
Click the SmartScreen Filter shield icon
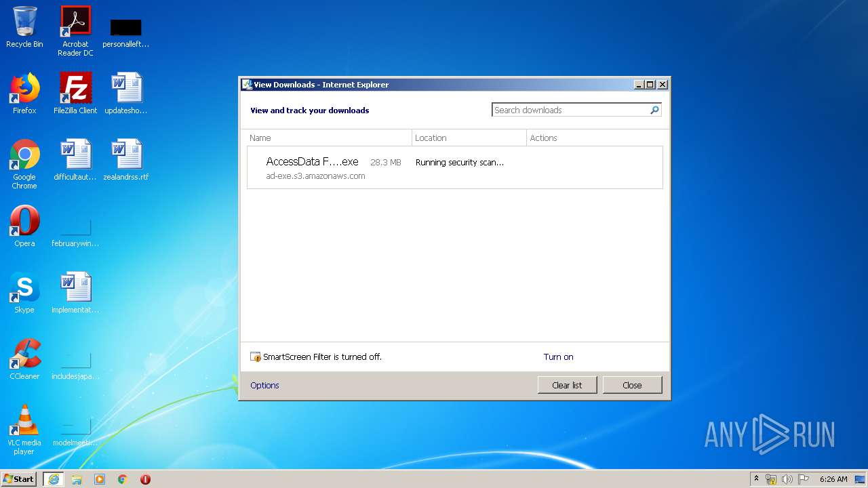(x=256, y=357)
